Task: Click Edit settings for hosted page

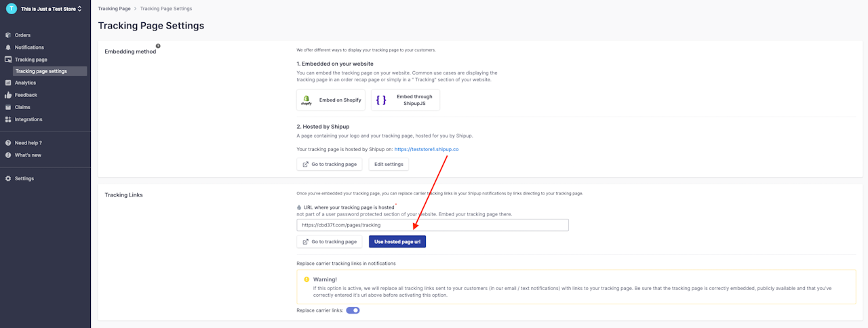Action: tap(389, 164)
